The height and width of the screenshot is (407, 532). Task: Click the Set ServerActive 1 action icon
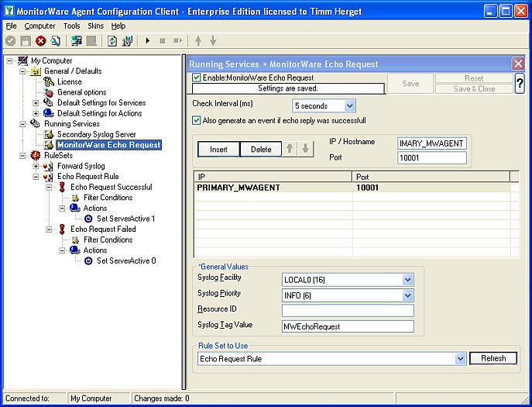pos(88,219)
